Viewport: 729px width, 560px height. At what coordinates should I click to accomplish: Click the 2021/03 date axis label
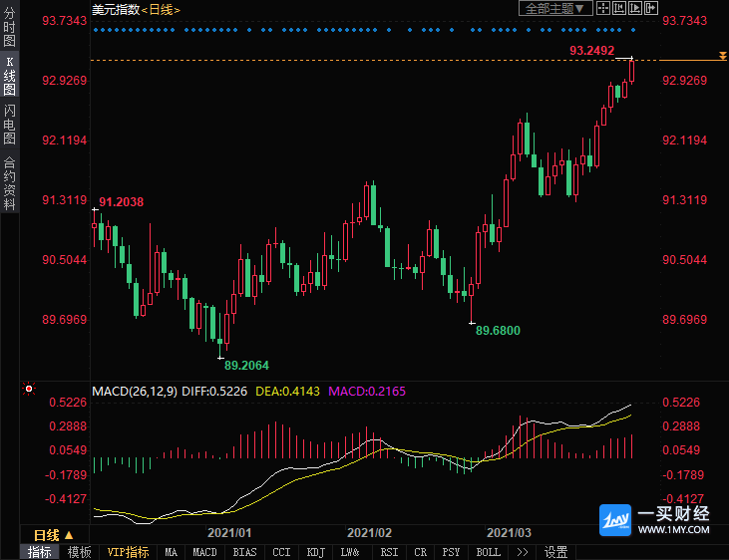click(509, 532)
